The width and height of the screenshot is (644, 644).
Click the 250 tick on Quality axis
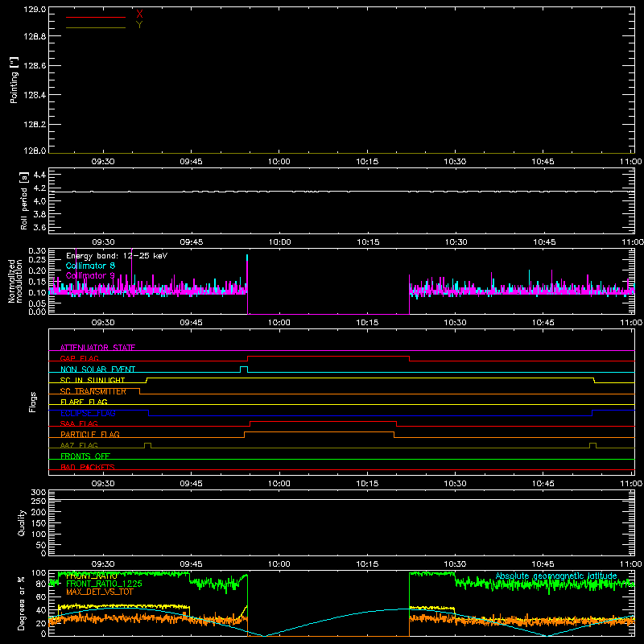tap(38, 502)
